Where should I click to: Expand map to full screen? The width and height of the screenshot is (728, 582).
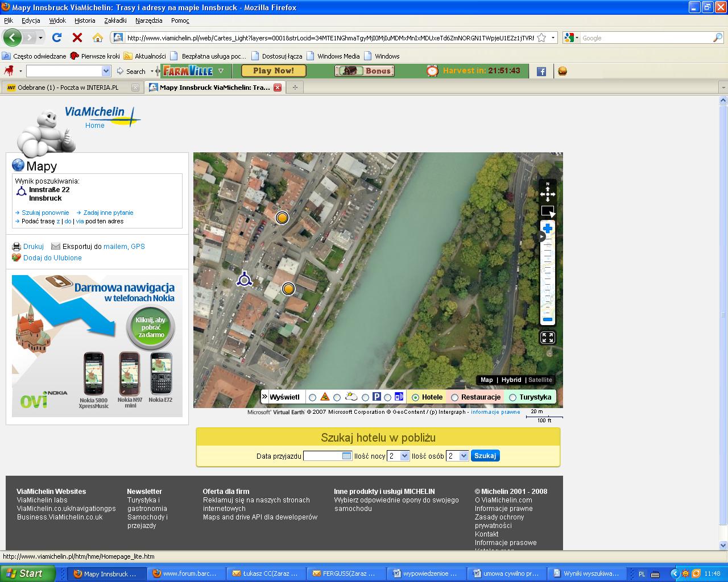point(548,338)
